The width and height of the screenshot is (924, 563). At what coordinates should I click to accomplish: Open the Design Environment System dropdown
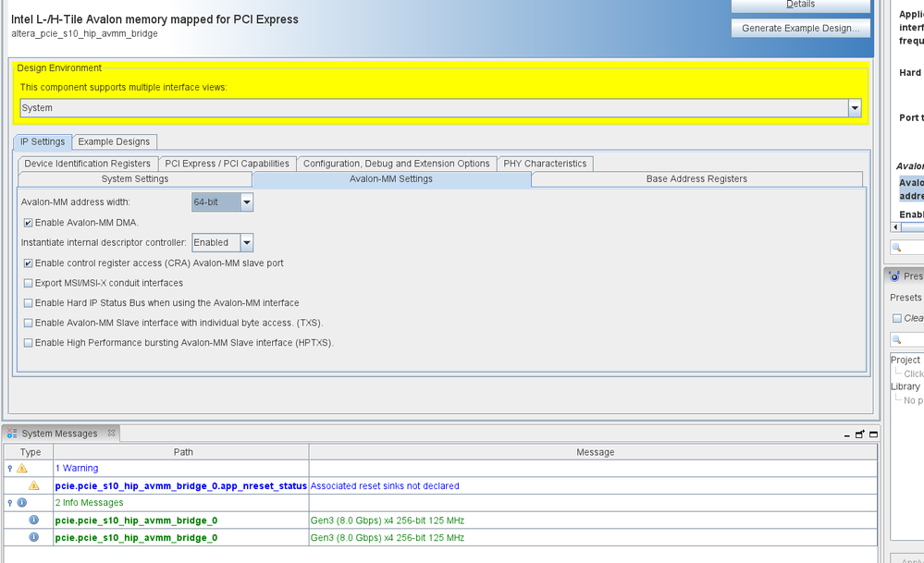point(854,108)
